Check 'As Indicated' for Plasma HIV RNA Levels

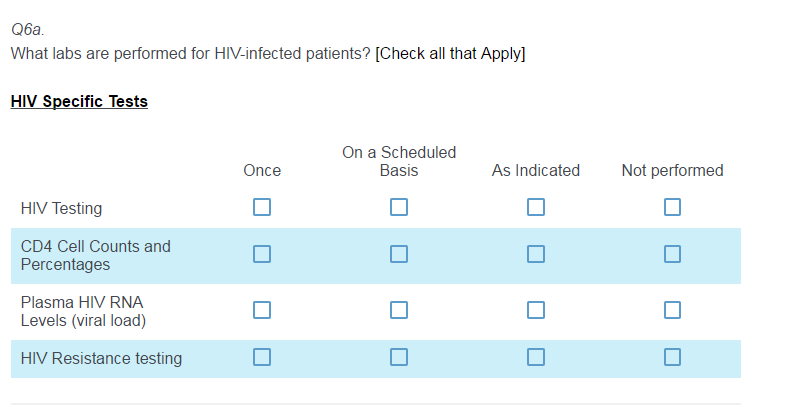coord(536,310)
